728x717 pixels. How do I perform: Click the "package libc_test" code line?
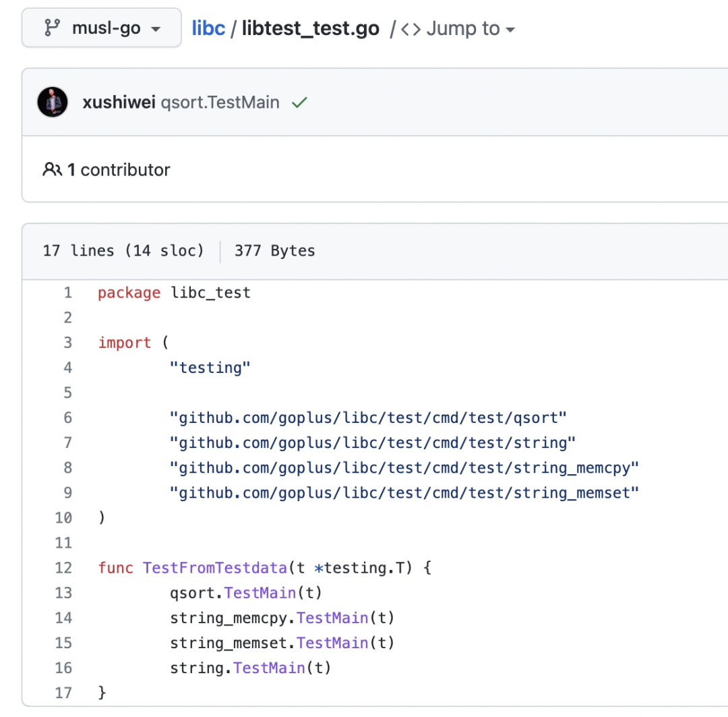(x=174, y=293)
